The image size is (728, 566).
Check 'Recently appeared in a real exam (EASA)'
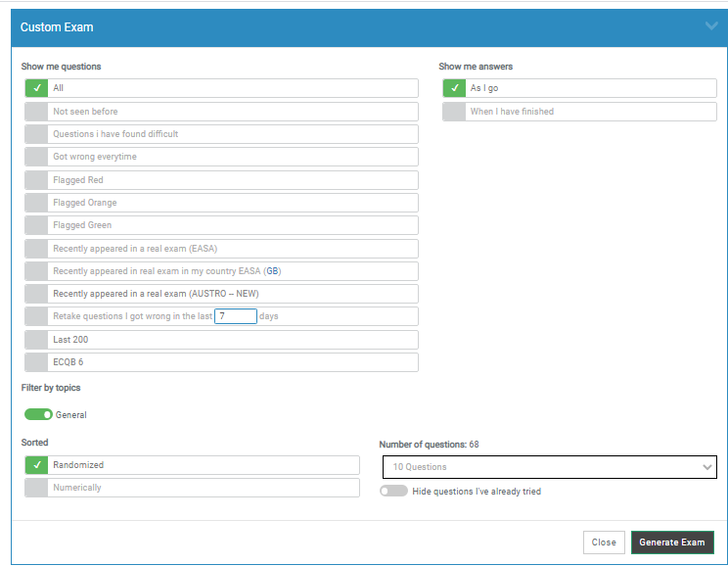(37, 249)
